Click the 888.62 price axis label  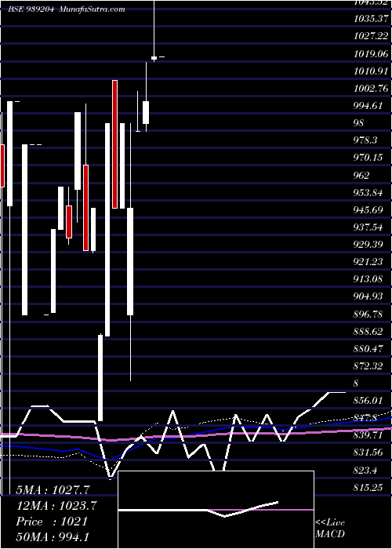pos(368,331)
